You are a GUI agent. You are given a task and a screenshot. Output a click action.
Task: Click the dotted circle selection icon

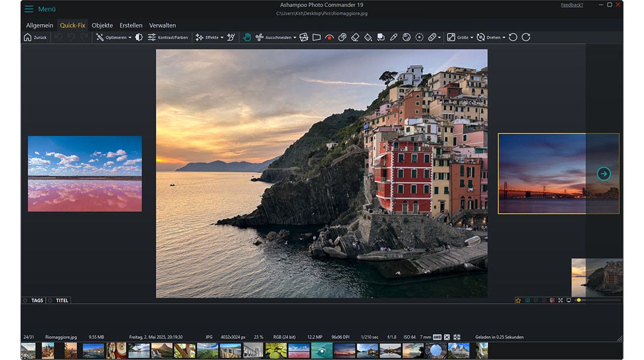pyautogui.click(x=419, y=37)
